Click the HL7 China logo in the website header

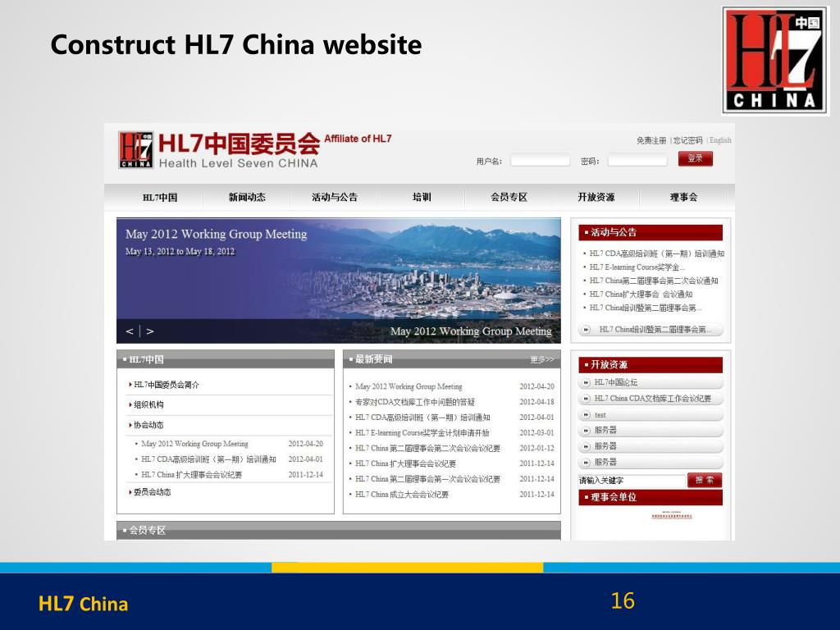(136, 150)
